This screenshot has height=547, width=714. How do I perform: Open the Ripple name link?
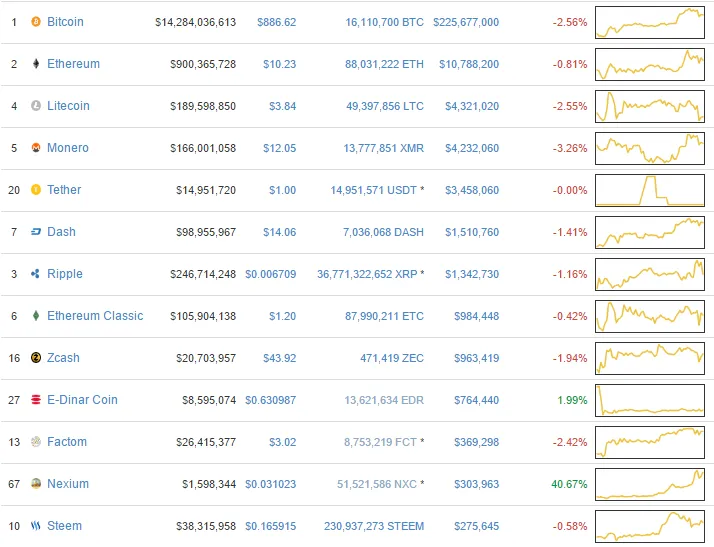point(65,274)
